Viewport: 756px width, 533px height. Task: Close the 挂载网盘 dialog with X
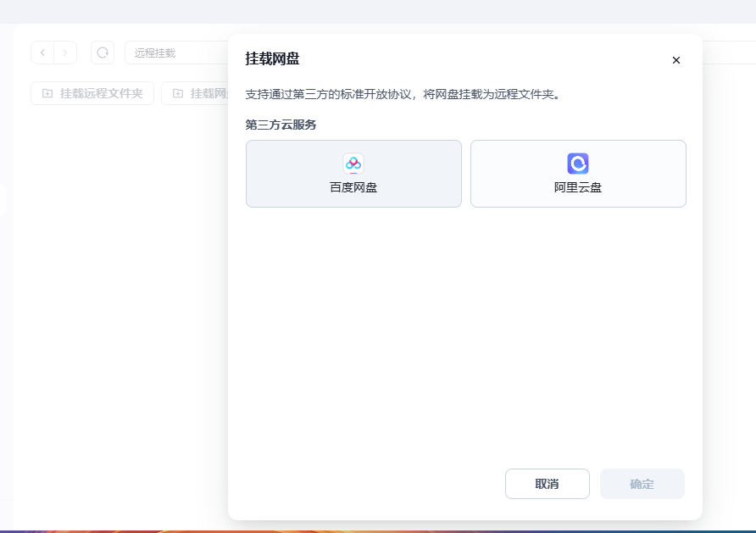point(675,60)
